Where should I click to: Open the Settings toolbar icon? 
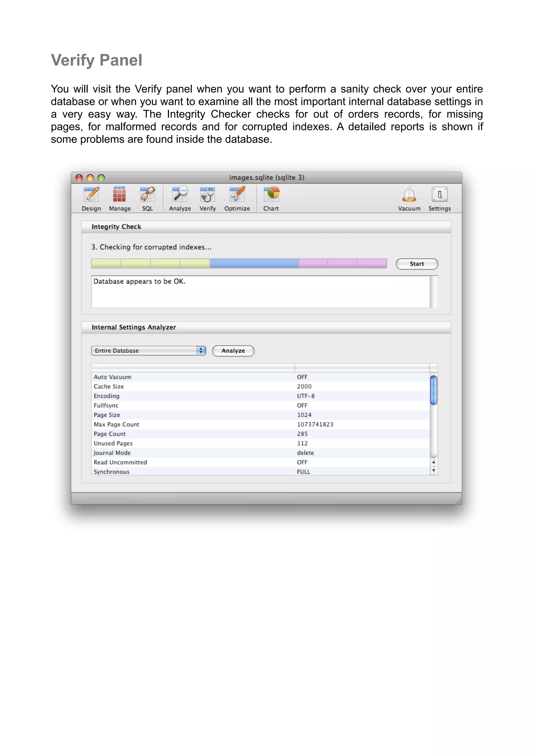coord(440,199)
